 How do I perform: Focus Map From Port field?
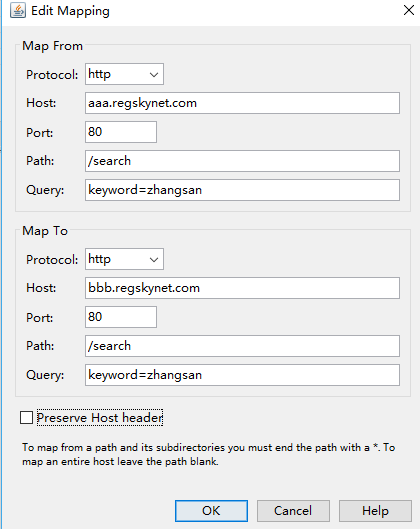[x=121, y=132]
